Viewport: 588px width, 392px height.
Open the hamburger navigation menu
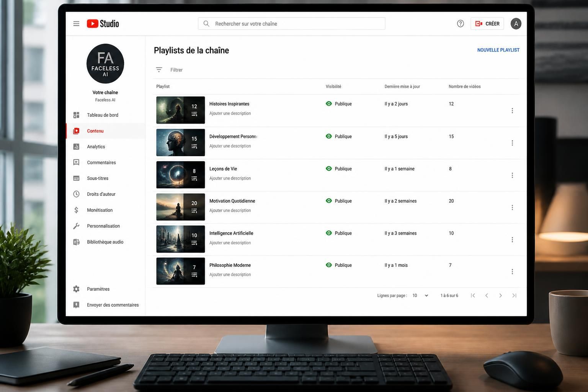(x=76, y=24)
